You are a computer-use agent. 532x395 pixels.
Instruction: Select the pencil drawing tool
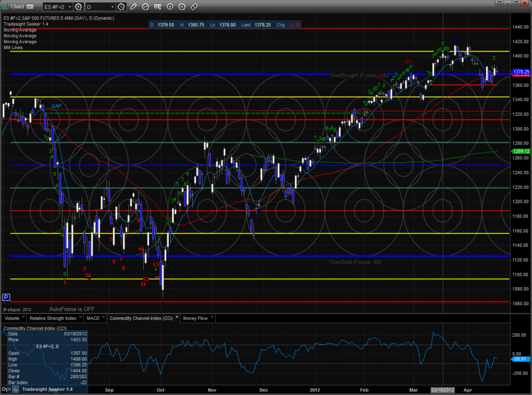[133, 7]
